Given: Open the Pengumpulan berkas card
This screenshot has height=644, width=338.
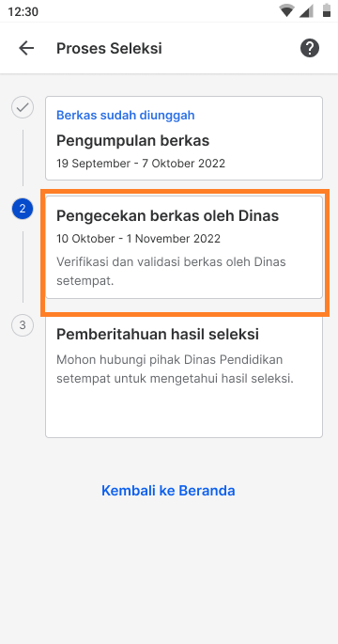Looking at the screenshot, I should click(184, 138).
